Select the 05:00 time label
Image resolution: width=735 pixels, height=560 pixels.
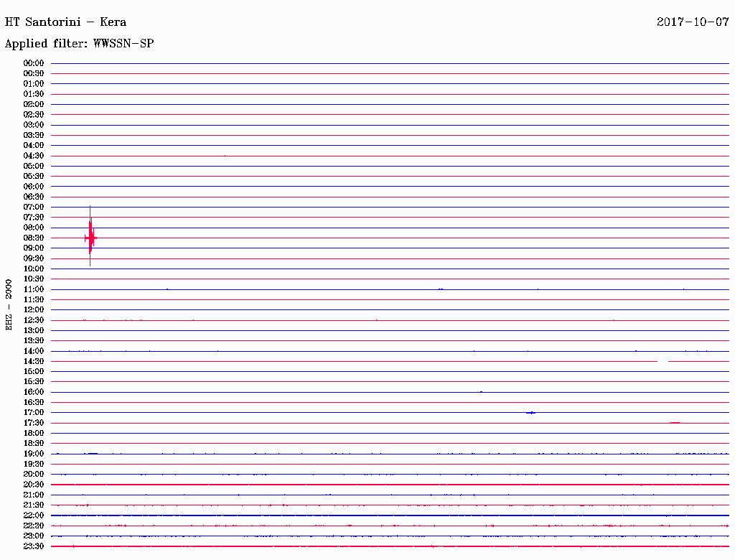coord(34,166)
